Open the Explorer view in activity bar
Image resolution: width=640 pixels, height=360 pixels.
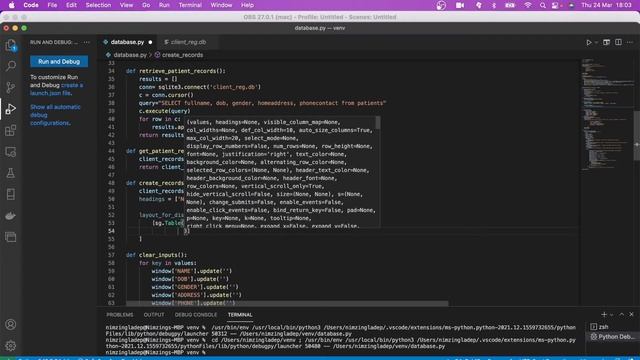pyautogui.click(x=11, y=45)
